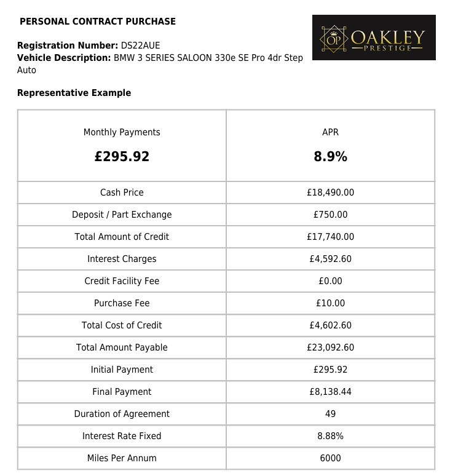Click the Miles Per Annum value 6000
Image resolution: width=450 pixels, height=476 pixels.
tap(330, 458)
